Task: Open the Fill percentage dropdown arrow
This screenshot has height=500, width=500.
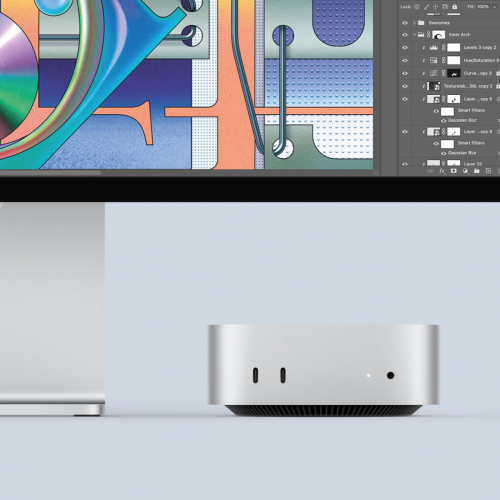Action: click(x=495, y=7)
